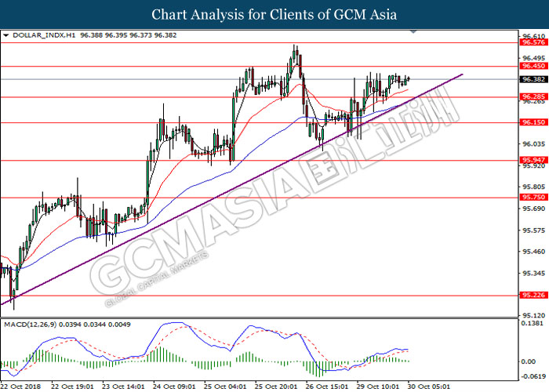This screenshot has width=549, height=392.
Task: Click the 95.750 red price tag
Action: (533, 198)
